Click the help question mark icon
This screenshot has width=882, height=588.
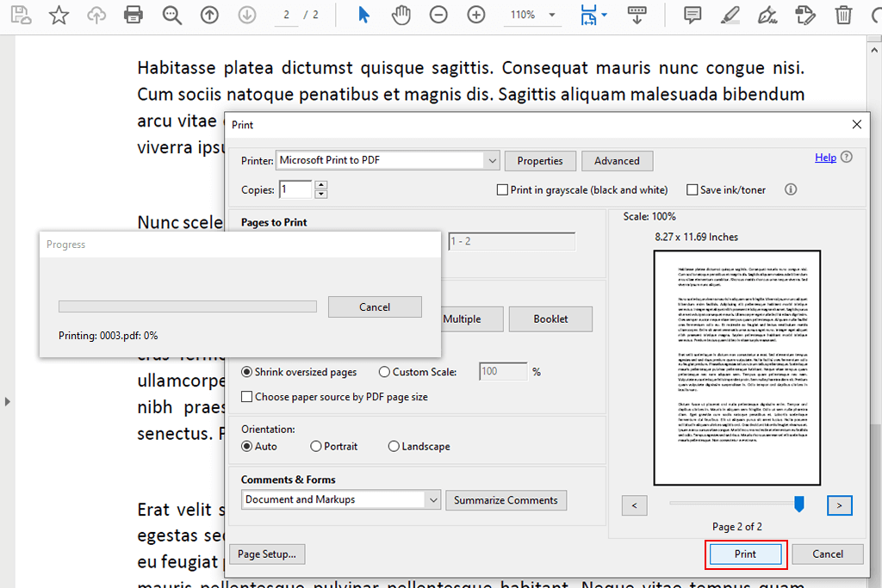tap(848, 157)
